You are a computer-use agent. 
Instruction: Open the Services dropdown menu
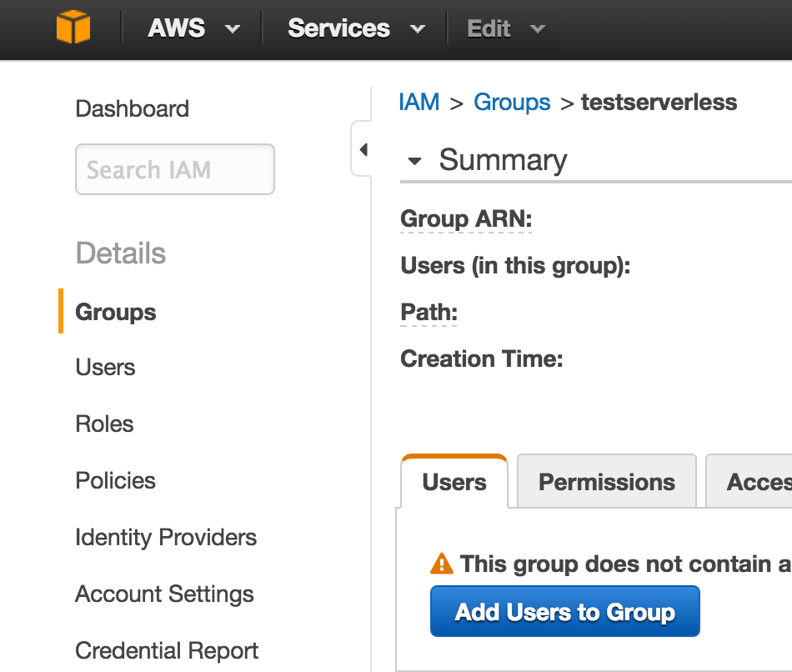point(355,28)
